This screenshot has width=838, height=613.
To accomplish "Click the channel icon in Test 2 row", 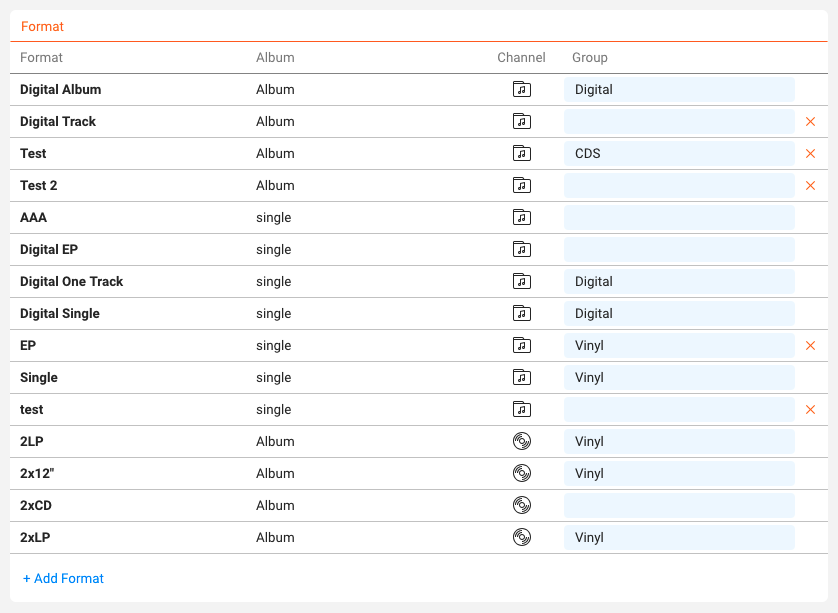I will pyautogui.click(x=522, y=185).
